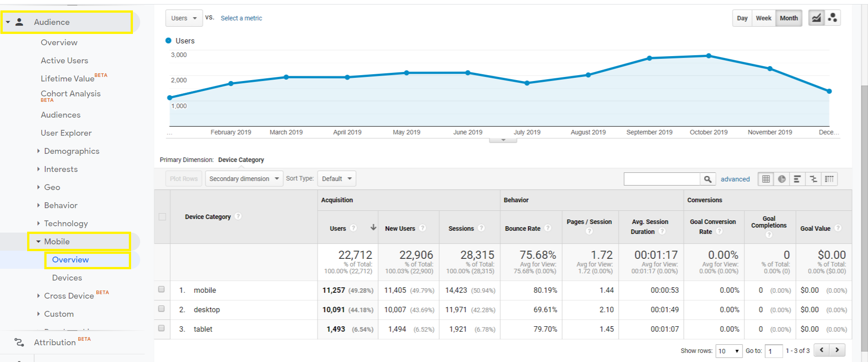Open help icon next to Device Category

[238, 216]
